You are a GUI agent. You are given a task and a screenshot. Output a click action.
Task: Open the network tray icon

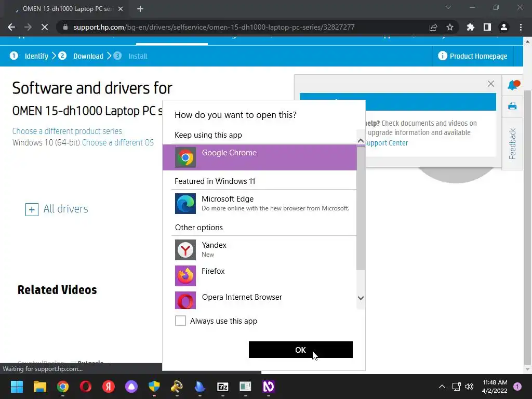click(x=456, y=387)
